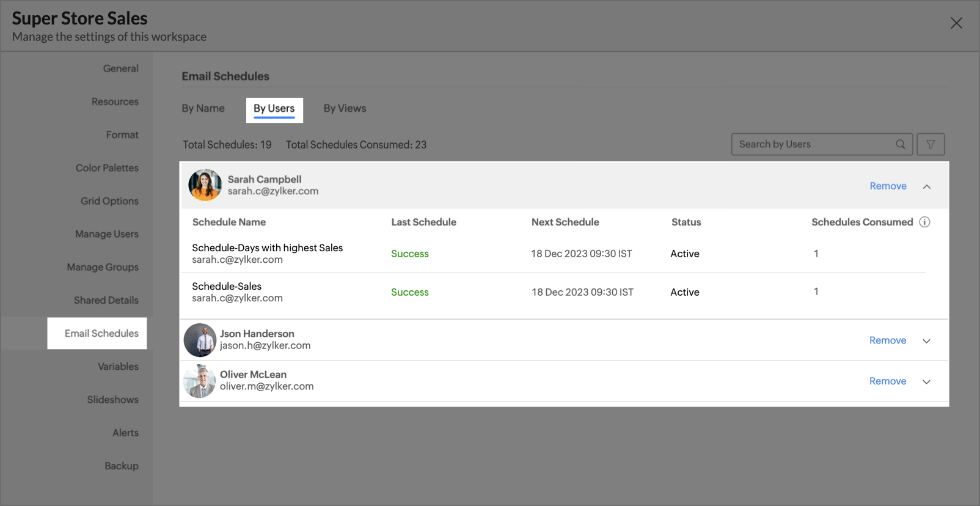Open Manage Users section
This screenshot has height=506, width=980.
(107, 233)
